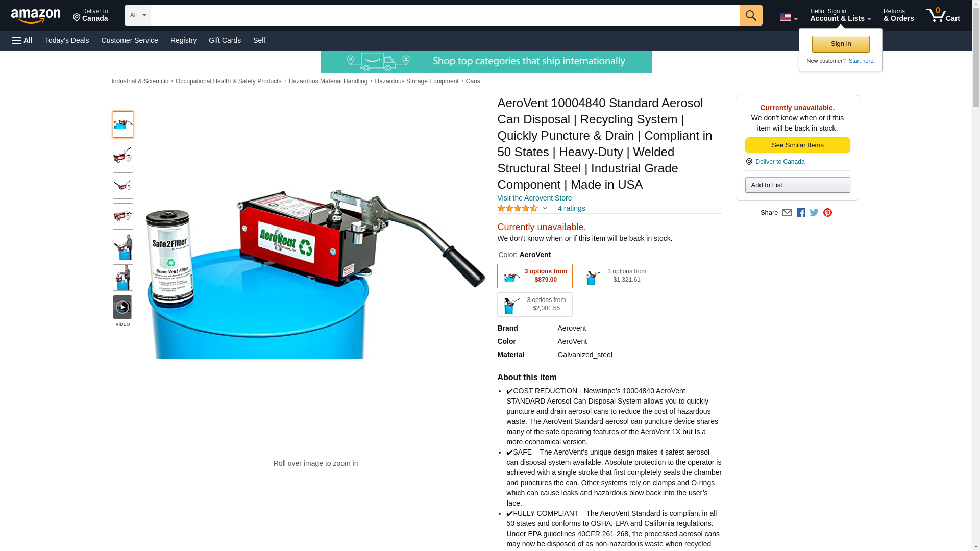Open the Amazon logo homepage
This screenshot has width=980, height=551.
36,16
